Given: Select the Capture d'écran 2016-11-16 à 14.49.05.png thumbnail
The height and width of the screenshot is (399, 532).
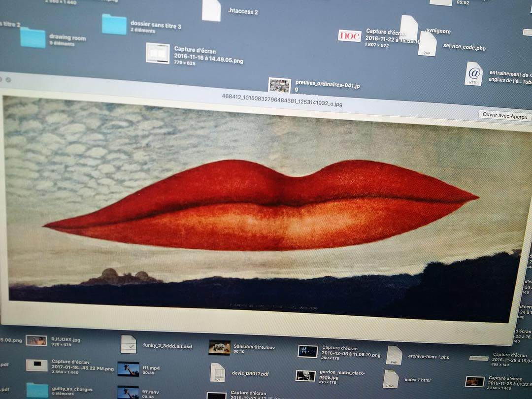Looking at the screenshot, I should [x=158, y=53].
